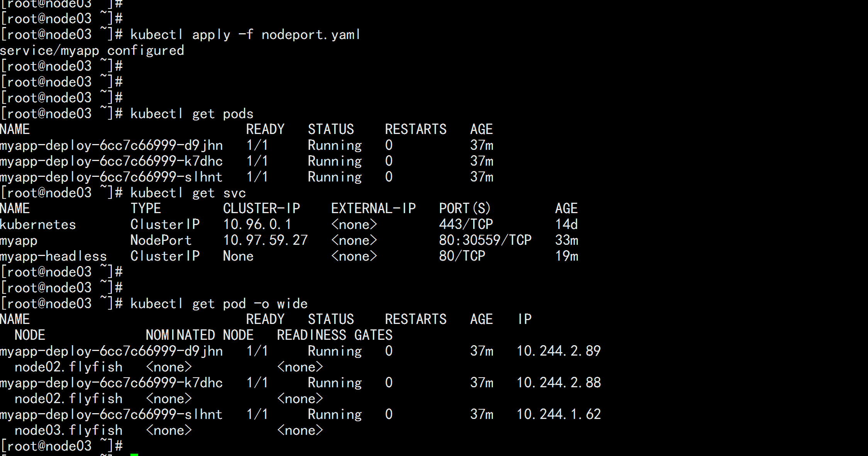
Task: Click the 'None' cluster IP of myapp-headless
Action: coord(238,256)
